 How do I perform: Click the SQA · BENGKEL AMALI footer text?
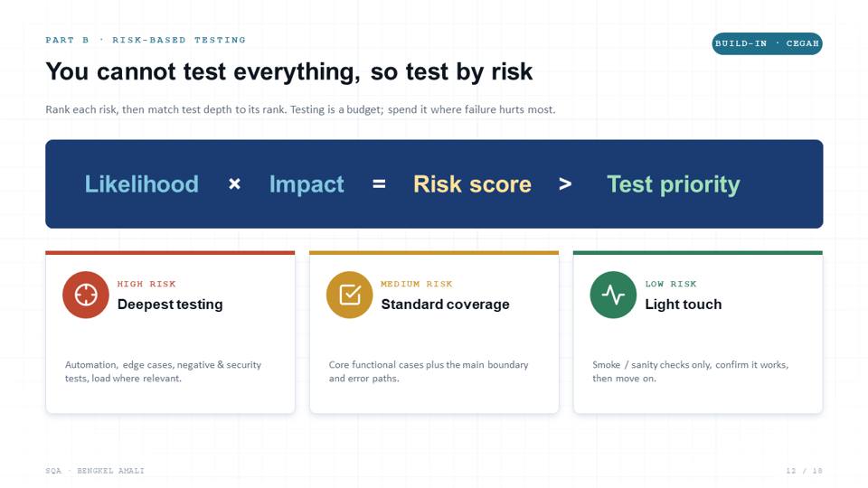tap(95, 471)
